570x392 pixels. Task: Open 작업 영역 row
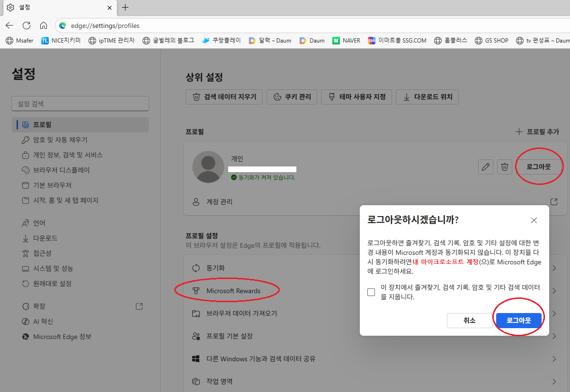point(375,381)
